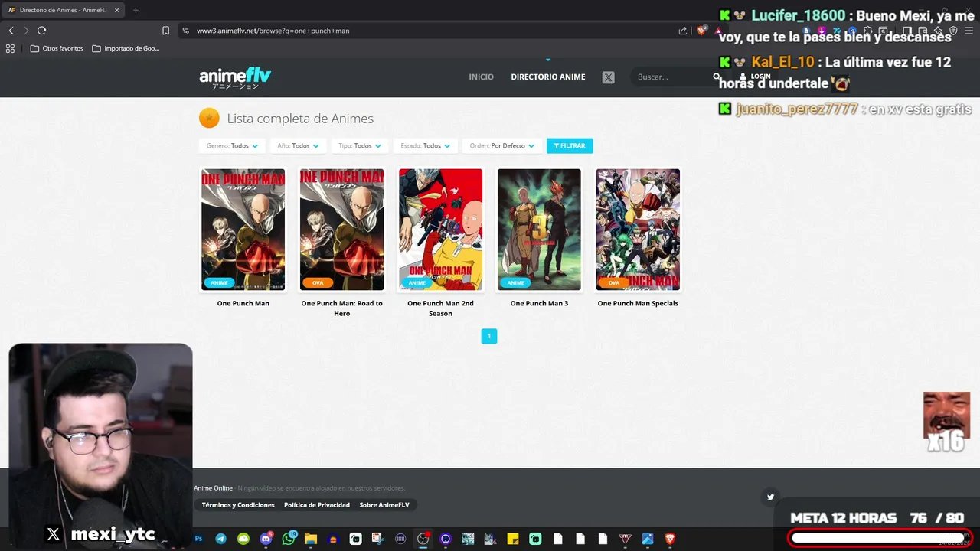This screenshot has height=551, width=980.
Task: Expand the Estado filter dropdown
Action: [x=426, y=145]
